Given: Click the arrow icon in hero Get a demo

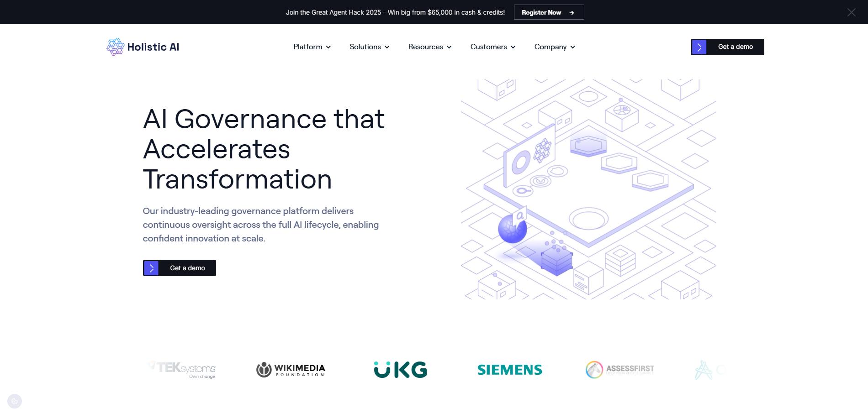Looking at the screenshot, I should pyautogui.click(x=151, y=268).
